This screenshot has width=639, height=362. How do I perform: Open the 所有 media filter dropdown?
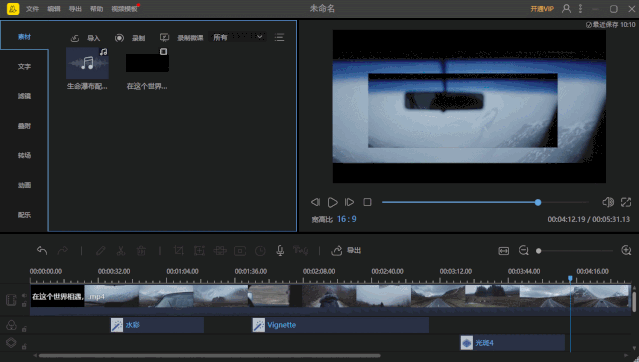(x=238, y=37)
